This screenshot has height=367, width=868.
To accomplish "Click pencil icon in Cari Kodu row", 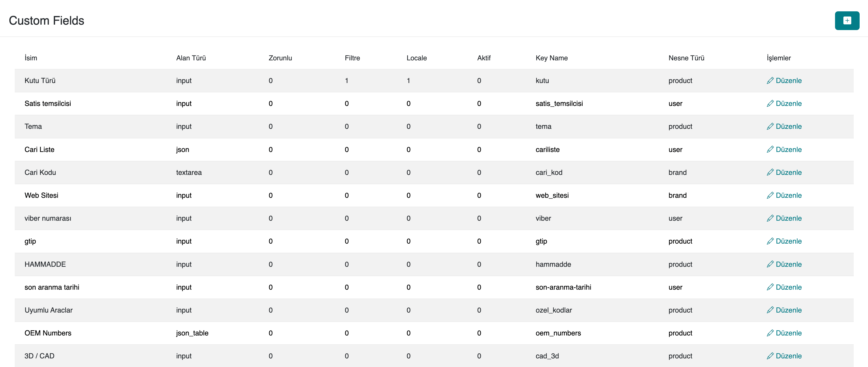I will (x=770, y=172).
